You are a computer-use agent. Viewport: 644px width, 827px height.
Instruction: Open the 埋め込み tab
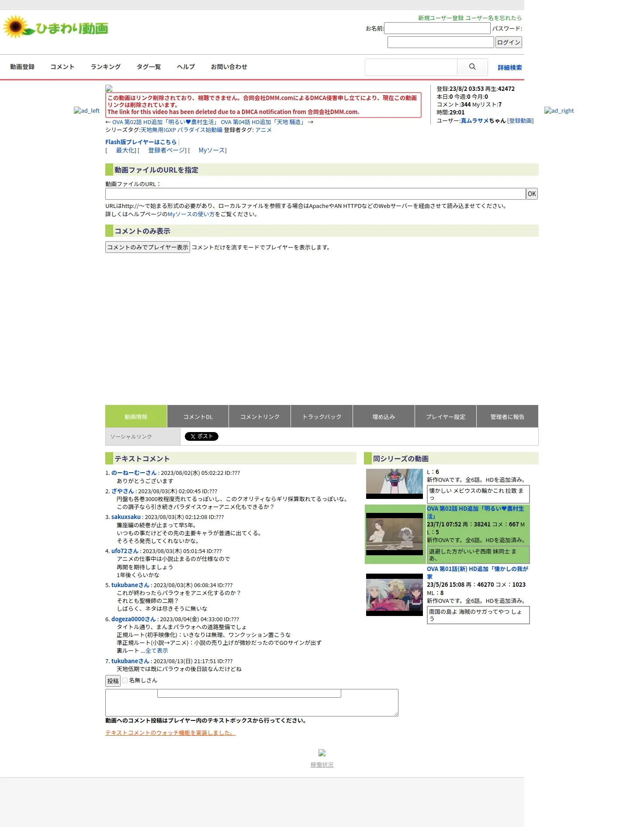384,416
